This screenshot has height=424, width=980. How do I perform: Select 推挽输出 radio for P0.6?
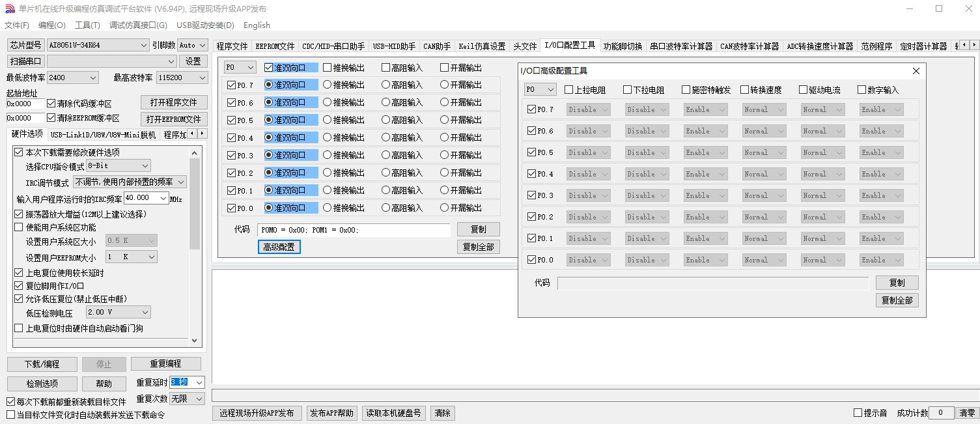328,103
